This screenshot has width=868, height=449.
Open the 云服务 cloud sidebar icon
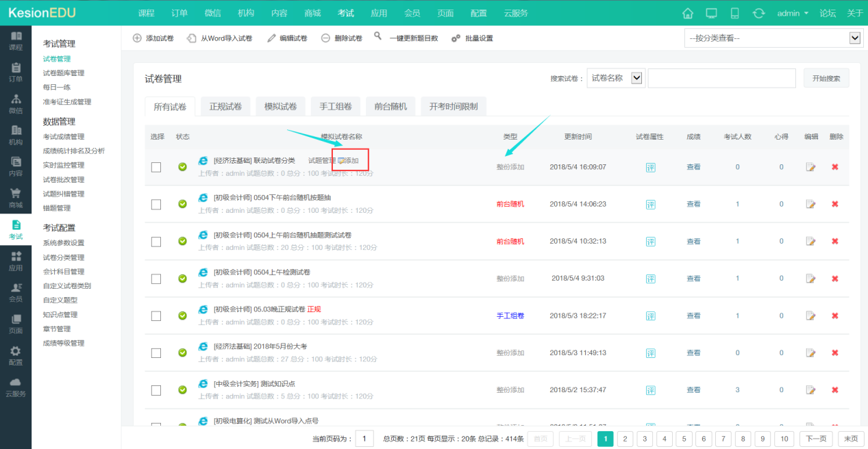[x=15, y=387]
